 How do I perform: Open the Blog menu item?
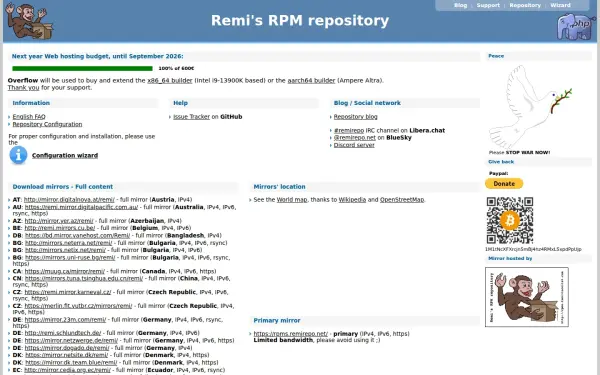[x=460, y=5]
